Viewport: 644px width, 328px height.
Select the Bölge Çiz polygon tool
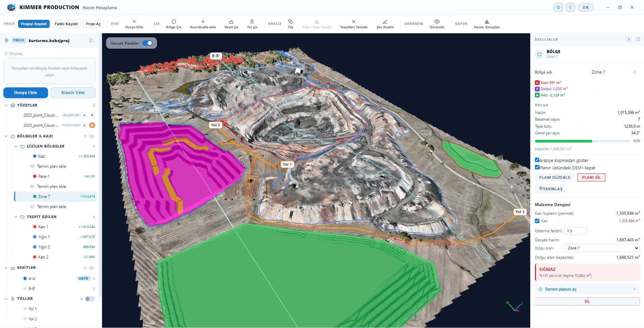[x=174, y=24]
